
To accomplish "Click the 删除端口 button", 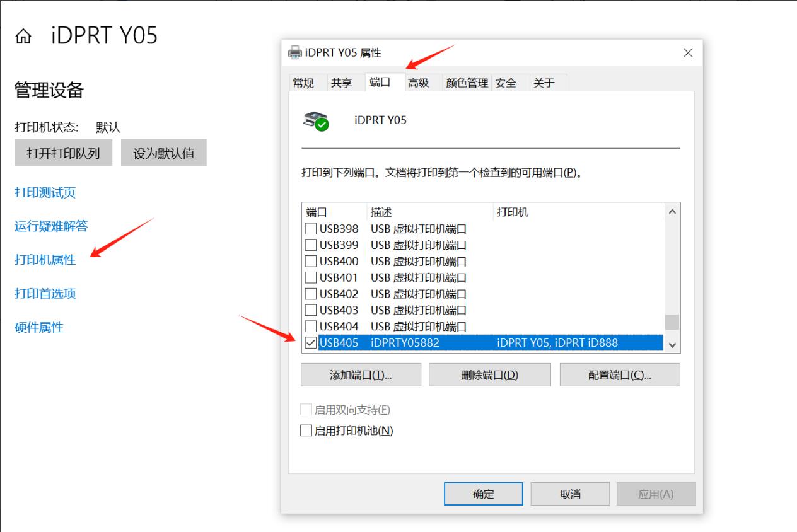I will pos(489,374).
